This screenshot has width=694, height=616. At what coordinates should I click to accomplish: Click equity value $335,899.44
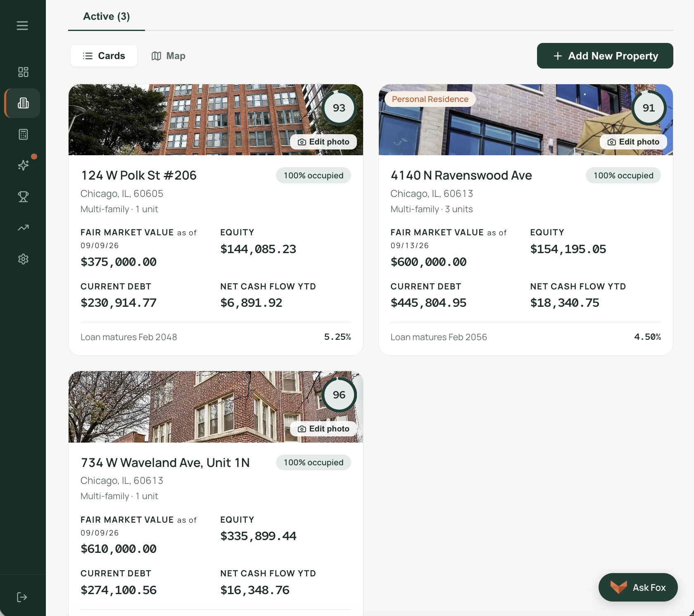258,536
